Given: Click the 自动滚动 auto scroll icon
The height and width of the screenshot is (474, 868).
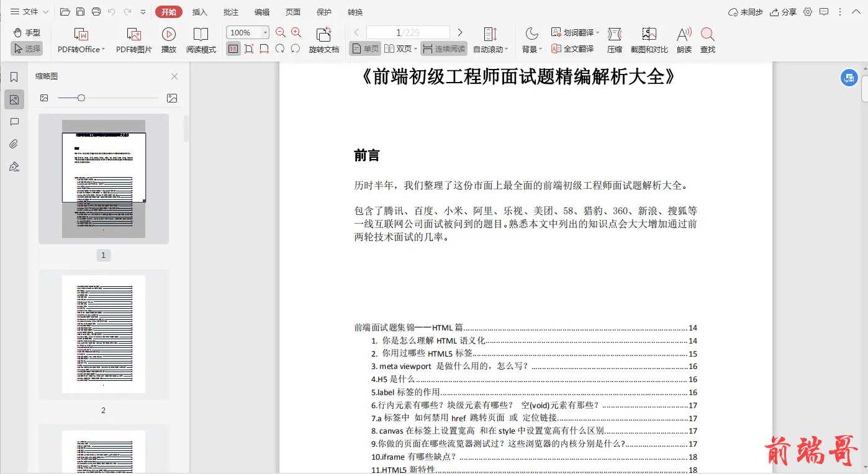Looking at the screenshot, I should (x=490, y=34).
